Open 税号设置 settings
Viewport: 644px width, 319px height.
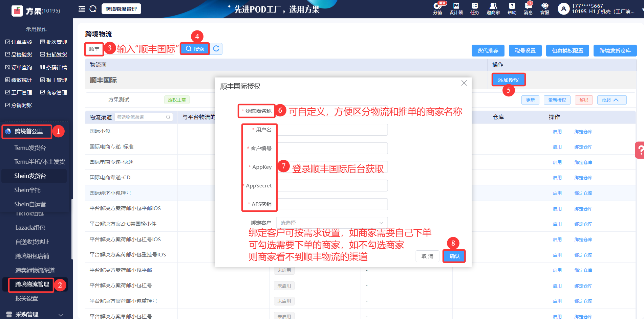[525, 50]
